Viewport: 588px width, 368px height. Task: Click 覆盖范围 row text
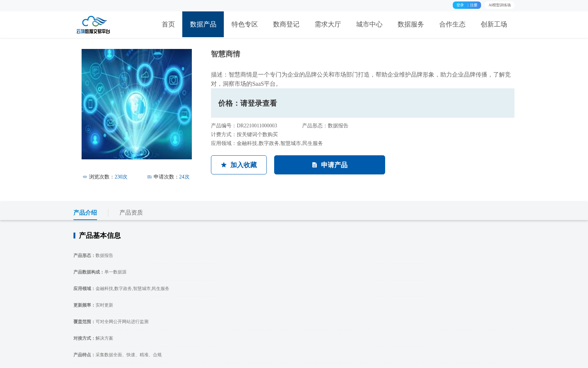[x=111, y=322]
